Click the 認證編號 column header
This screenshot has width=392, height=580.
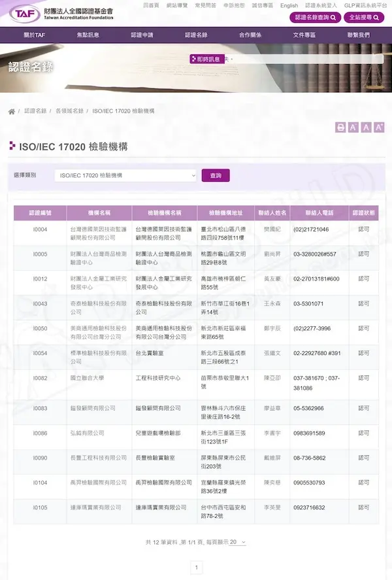tap(41, 213)
